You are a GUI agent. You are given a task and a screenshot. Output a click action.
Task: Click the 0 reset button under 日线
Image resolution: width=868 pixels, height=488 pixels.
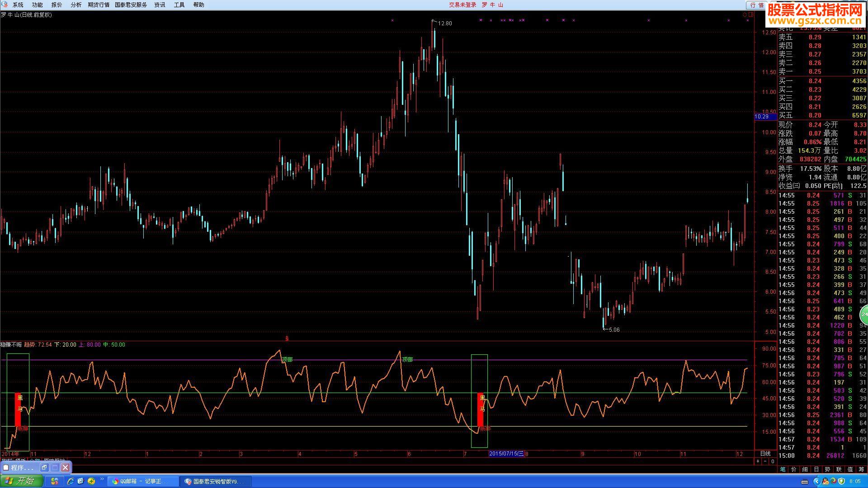(773, 461)
